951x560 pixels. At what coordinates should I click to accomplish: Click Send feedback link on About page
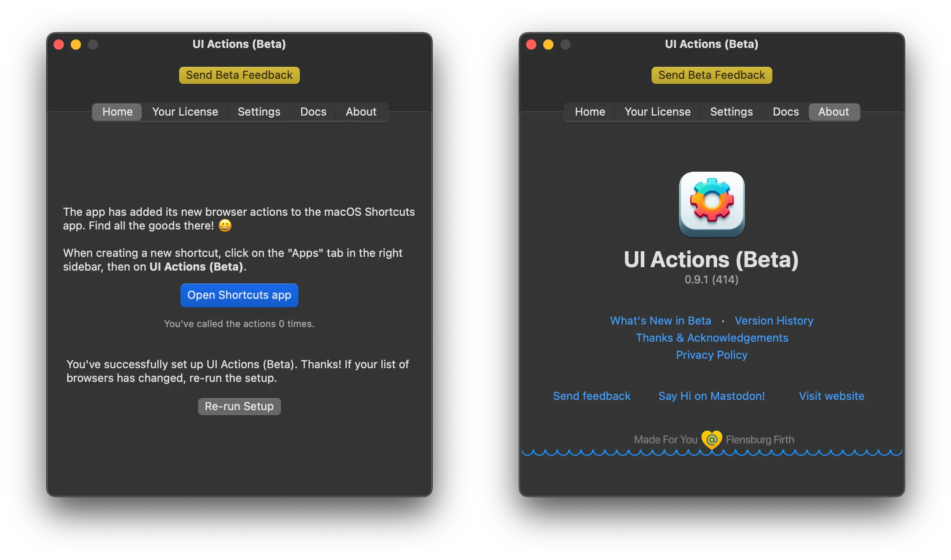point(592,396)
